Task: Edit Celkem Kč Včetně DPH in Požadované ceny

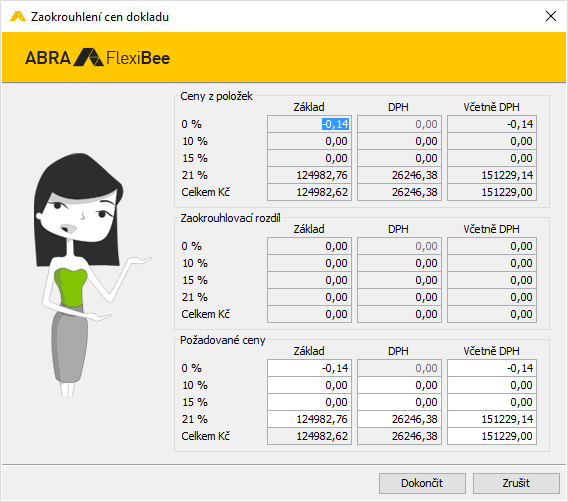Action: coord(492,436)
